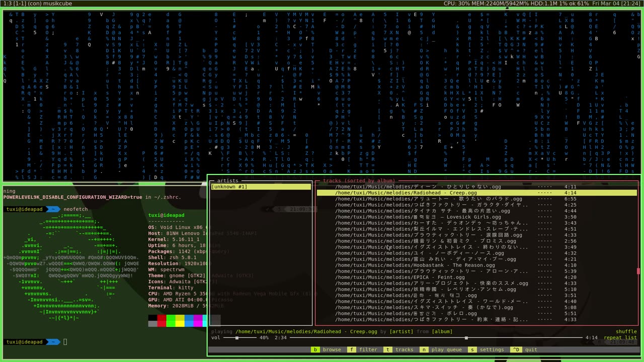This screenshot has height=362, width=644.
Task: Adjust the volume slider knob
Action: pyautogui.click(x=236, y=338)
